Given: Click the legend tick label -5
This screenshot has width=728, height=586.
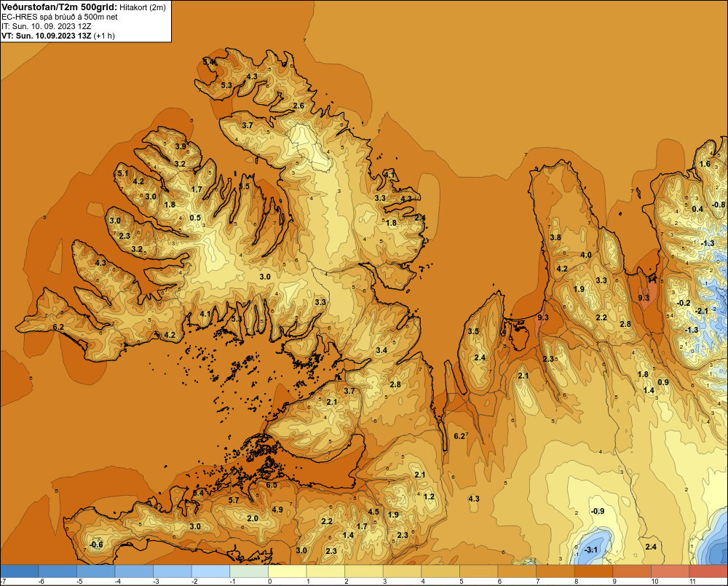Looking at the screenshot, I should (x=79, y=582).
